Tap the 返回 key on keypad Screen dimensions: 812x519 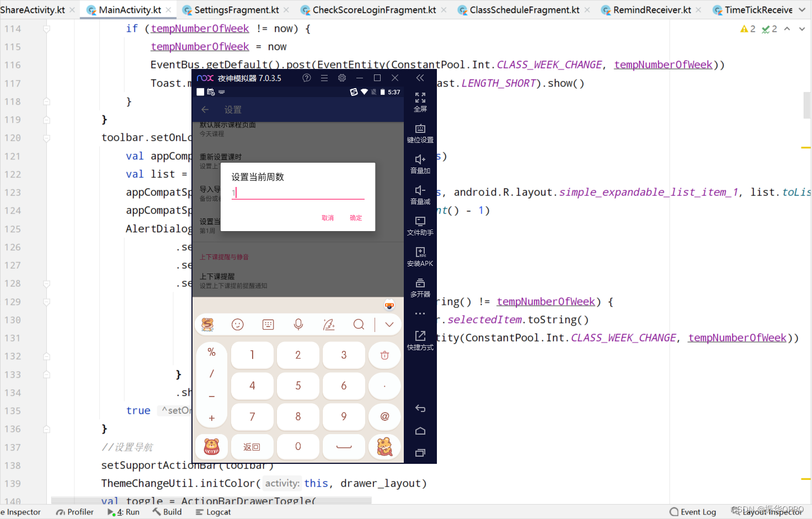click(252, 447)
